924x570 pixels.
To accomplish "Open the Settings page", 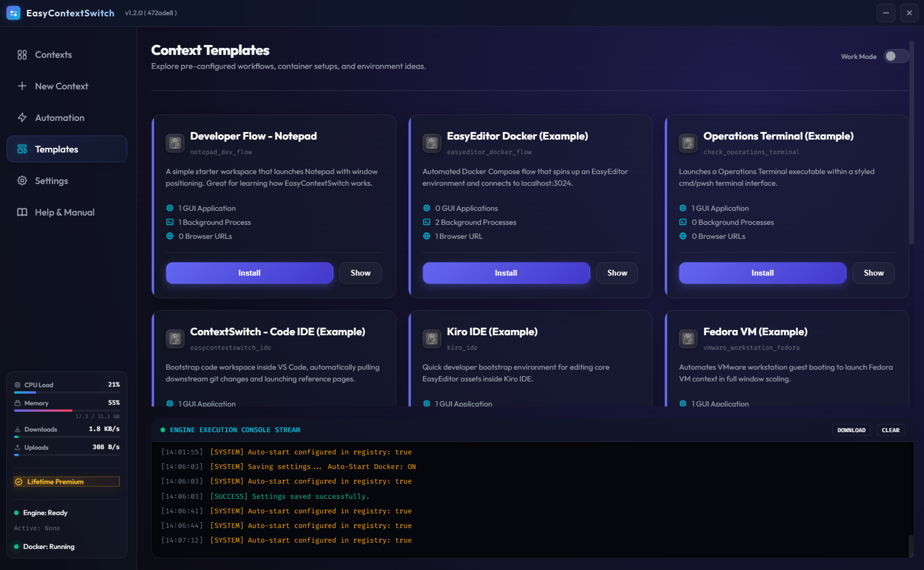I will click(67, 180).
